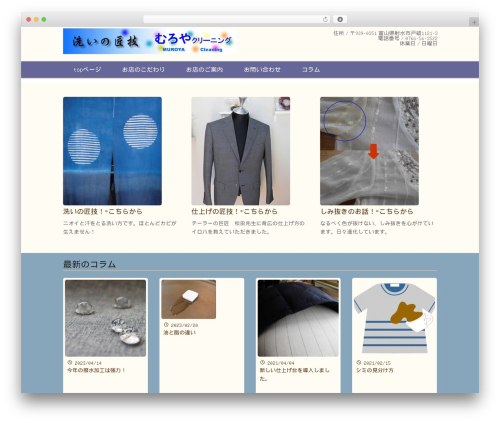Open 新しい仕上げ台を導入しました article link
Image resolution: width=500 pixels, height=423 pixels.
[295, 374]
